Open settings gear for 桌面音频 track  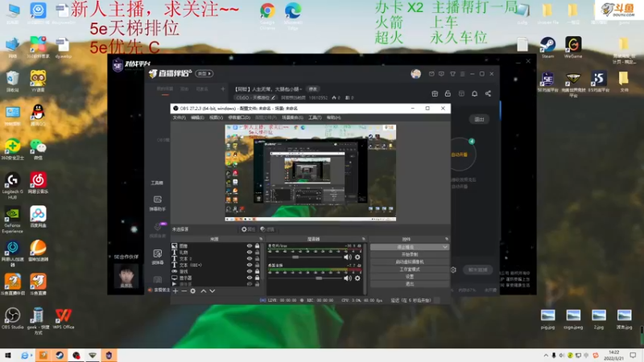[357, 278]
